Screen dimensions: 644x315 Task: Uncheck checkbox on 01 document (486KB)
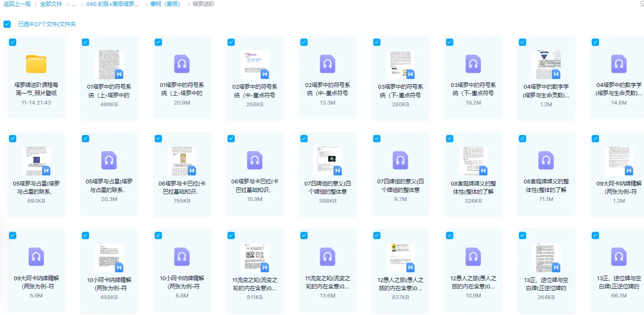[x=85, y=42]
